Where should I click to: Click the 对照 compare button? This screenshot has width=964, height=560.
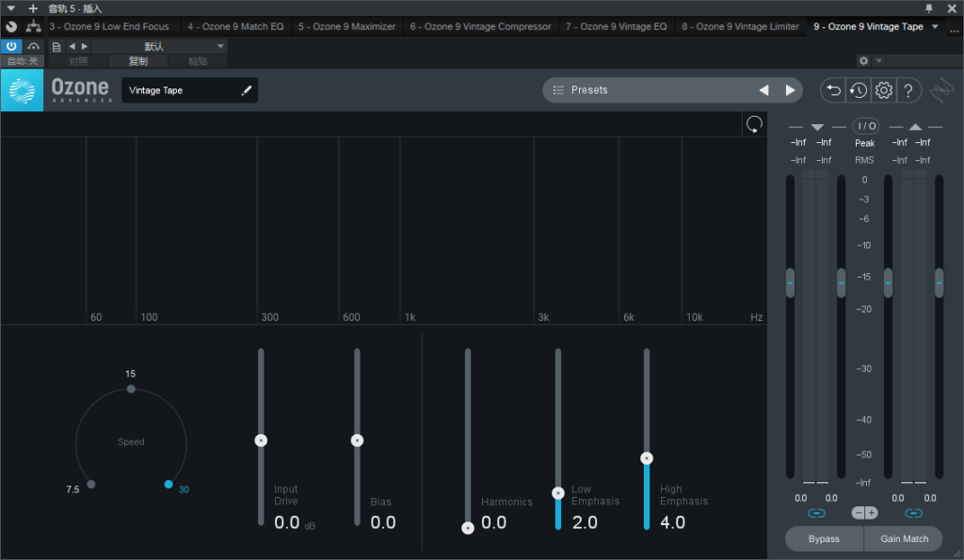click(78, 61)
